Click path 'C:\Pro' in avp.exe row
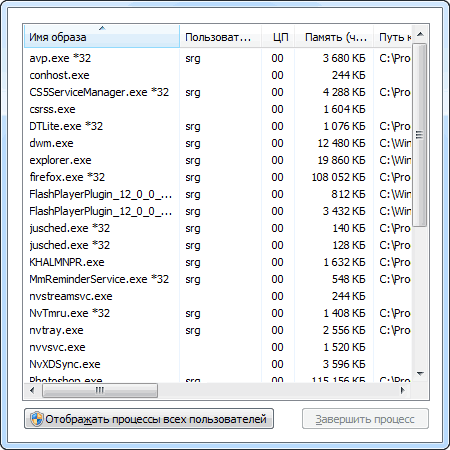The height and width of the screenshot is (450, 450). [395, 58]
